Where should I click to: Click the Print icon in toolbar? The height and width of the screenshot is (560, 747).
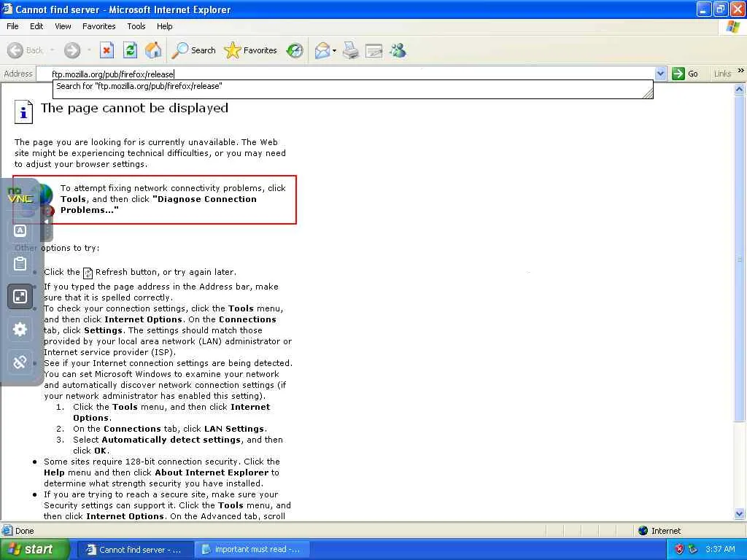tap(351, 50)
